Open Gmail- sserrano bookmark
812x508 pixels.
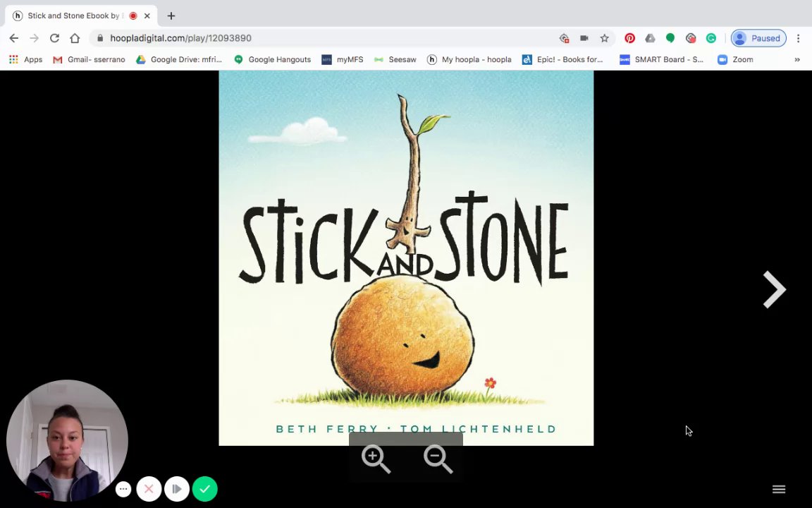[89, 59]
